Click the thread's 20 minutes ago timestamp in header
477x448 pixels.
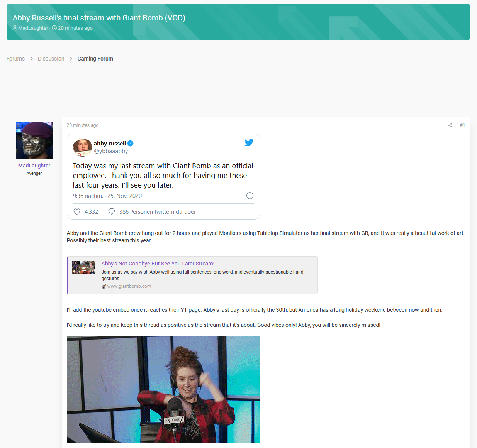75,28
